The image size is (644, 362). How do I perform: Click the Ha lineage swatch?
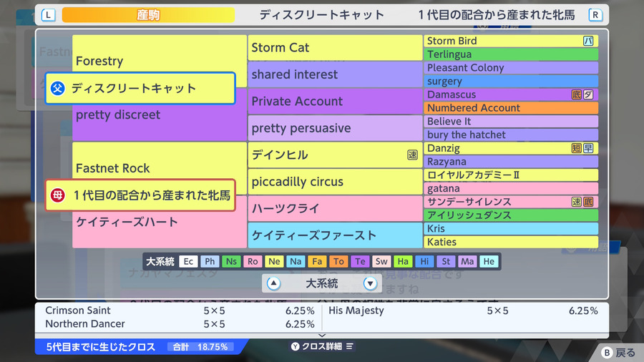pyautogui.click(x=403, y=261)
